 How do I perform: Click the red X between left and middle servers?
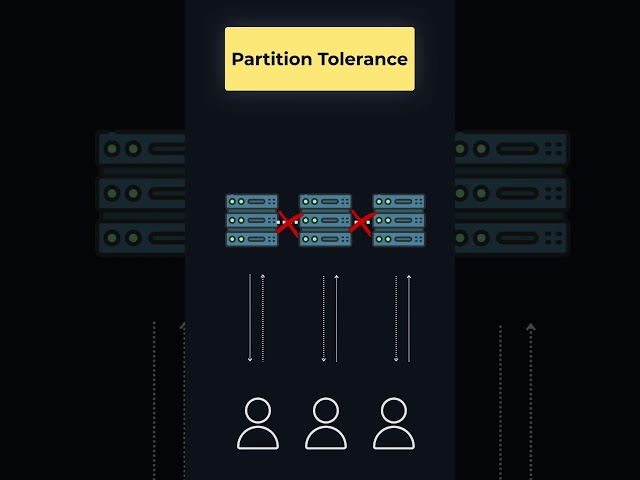(289, 223)
